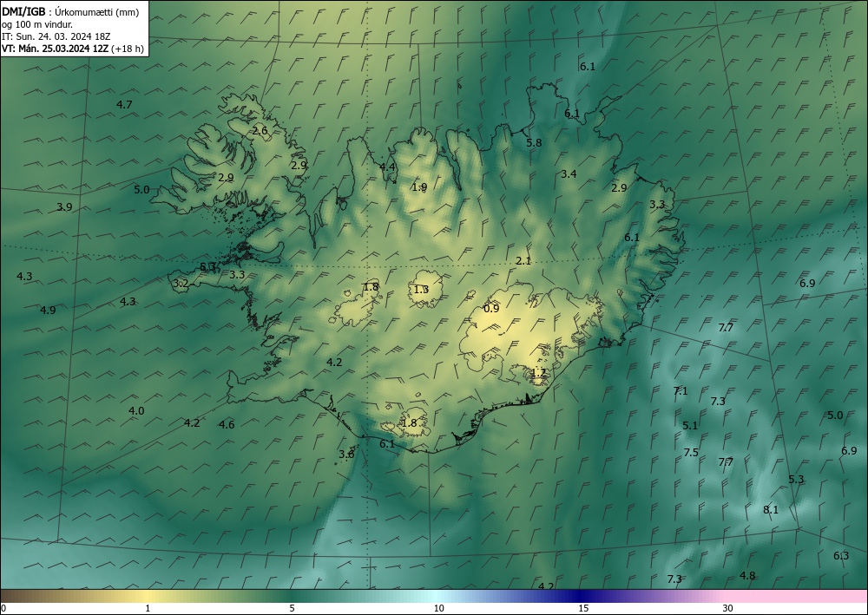Select the '15' tick on the color scale
Image resolution: width=868 pixels, height=615 pixels.
coord(583,608)
